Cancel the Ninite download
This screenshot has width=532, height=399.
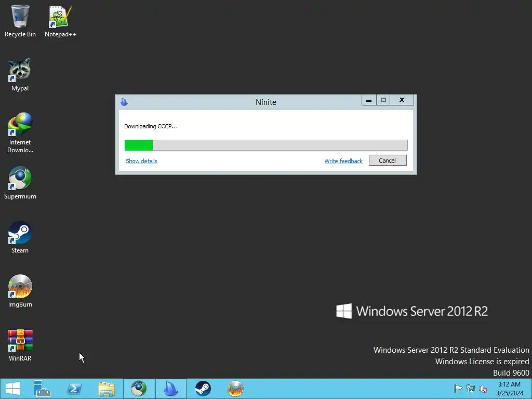[x=388, y=161]
